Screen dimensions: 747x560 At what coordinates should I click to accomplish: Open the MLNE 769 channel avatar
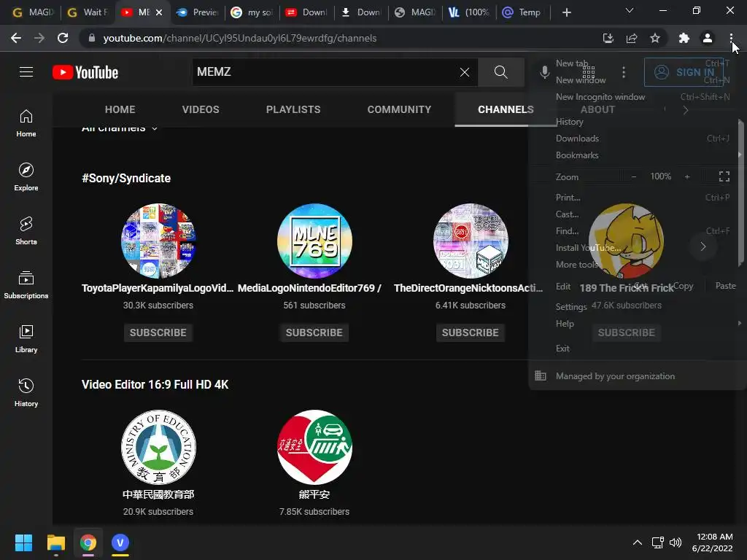tap(314, 241)
